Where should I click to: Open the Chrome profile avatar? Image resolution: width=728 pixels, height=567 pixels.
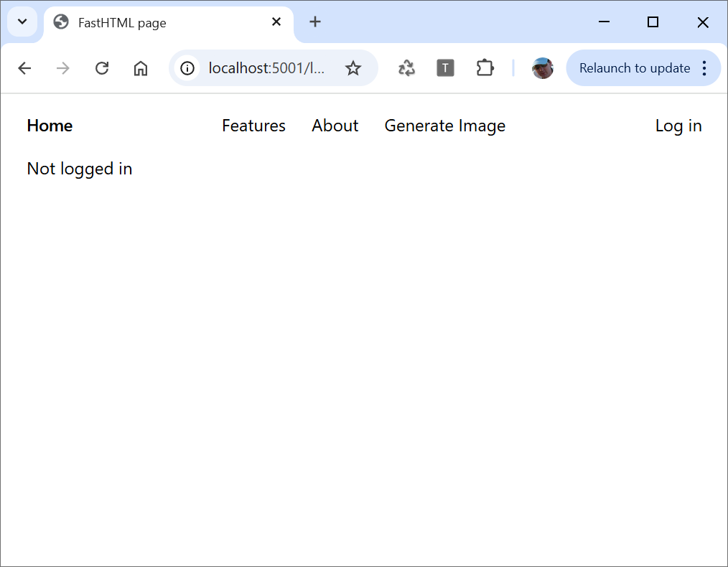point(542,68)
